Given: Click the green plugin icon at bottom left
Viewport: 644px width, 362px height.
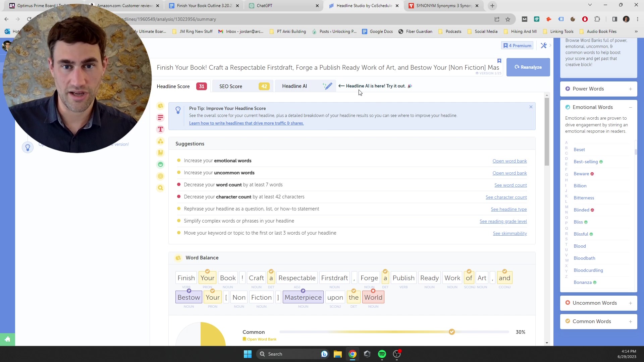Looking at the screenshot, I should [7, 339].
